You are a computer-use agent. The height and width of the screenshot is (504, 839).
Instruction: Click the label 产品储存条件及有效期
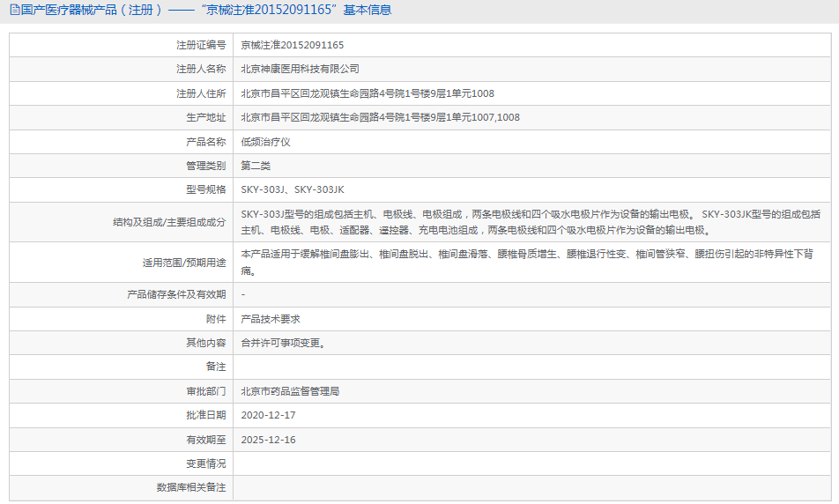tap(176, 294)
